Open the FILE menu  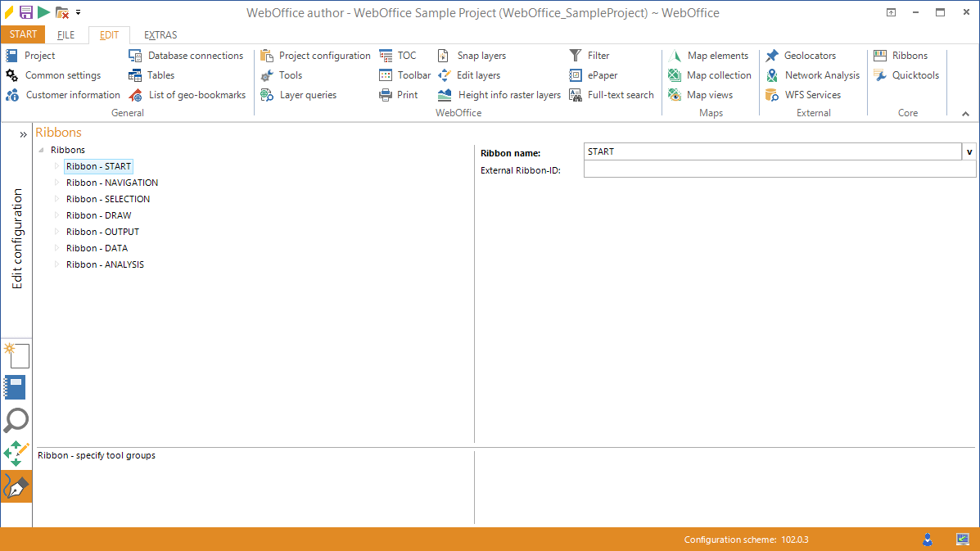point(65,34)
